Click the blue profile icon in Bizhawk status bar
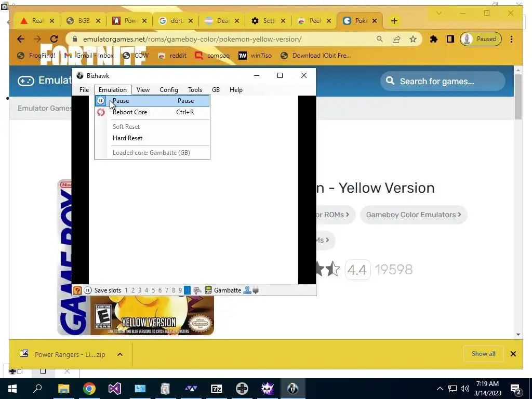Viewport: 532px width, 399px height. pyautogui.click(x=247, y=290)
